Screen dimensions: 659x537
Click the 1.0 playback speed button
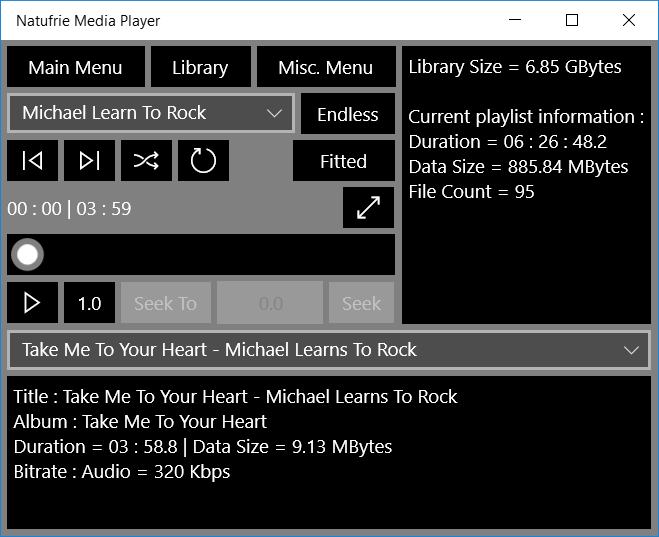(x=90, y=303)
